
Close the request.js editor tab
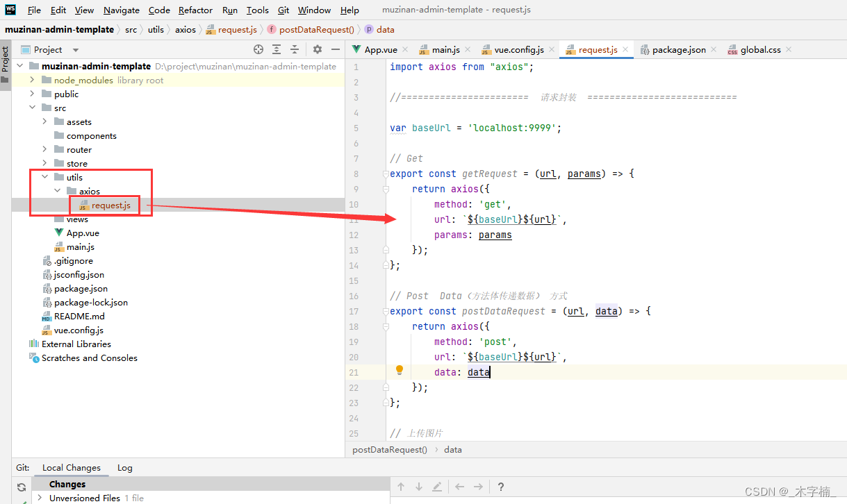625,50
